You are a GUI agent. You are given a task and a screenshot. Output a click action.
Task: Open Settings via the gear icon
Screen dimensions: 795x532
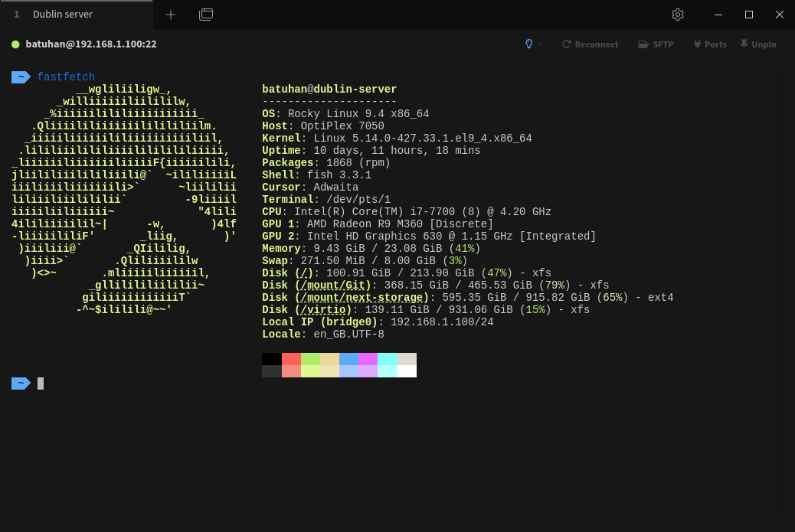click(678, 15)
